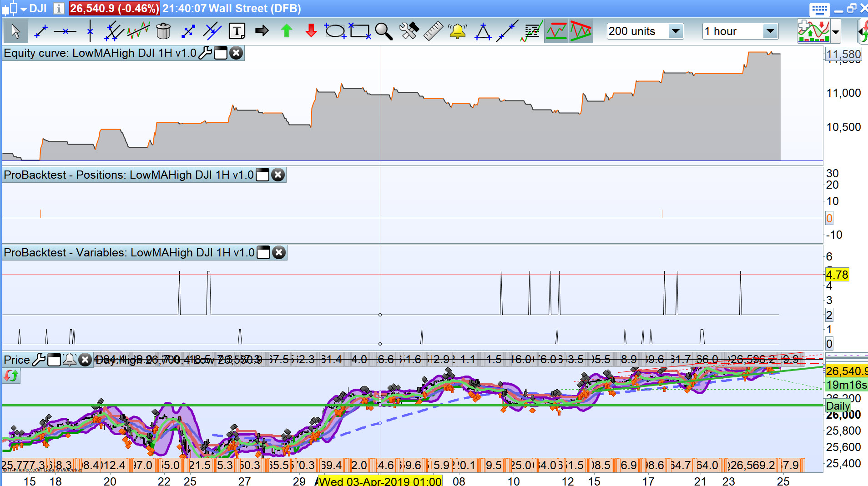
Task: Select the rectangle drawing tool
Action: pos(360,31)
